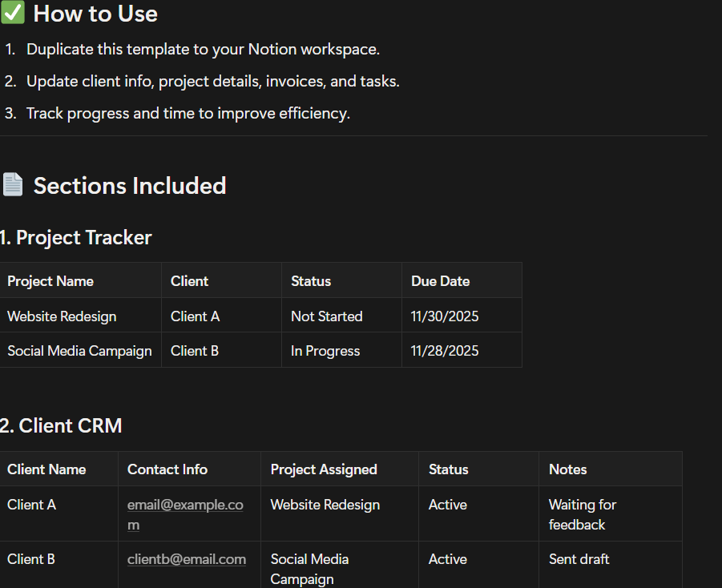Click the "In Progress" status cell

click(x=341, y=350)
